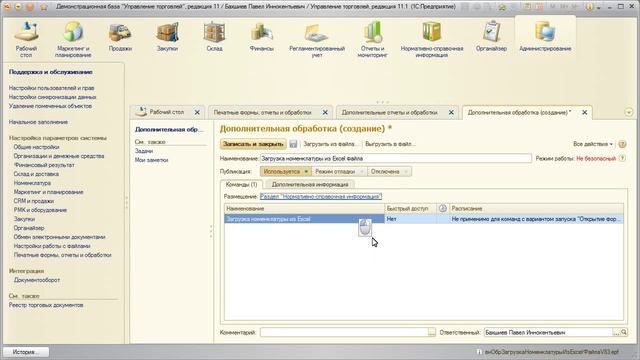Screen dimensions: 640x360
Task: Switch to Печатные формы, отчеты и обработки tab
Action: (x=263, y=112)
